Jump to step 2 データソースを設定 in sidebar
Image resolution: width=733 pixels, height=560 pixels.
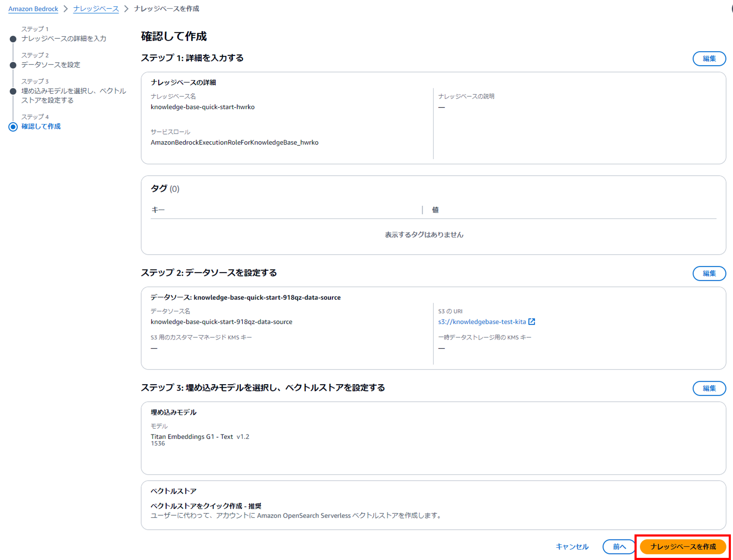51,65
